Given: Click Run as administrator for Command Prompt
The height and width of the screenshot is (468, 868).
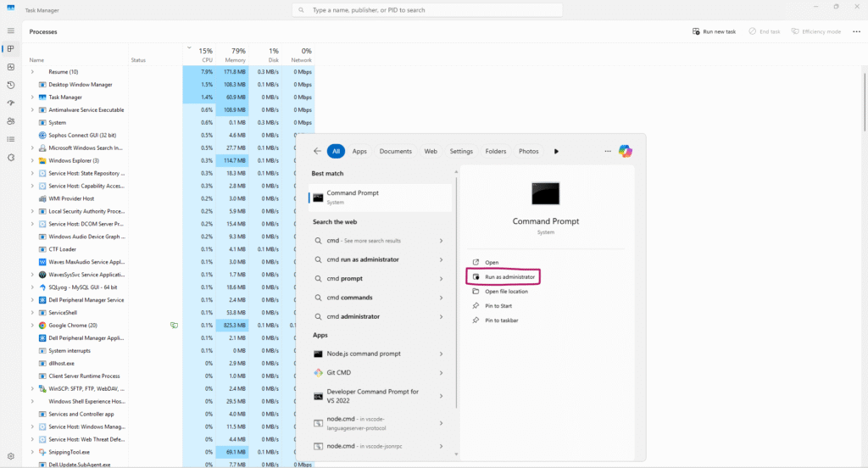Looking at the screenshot, I should [509, 277].
